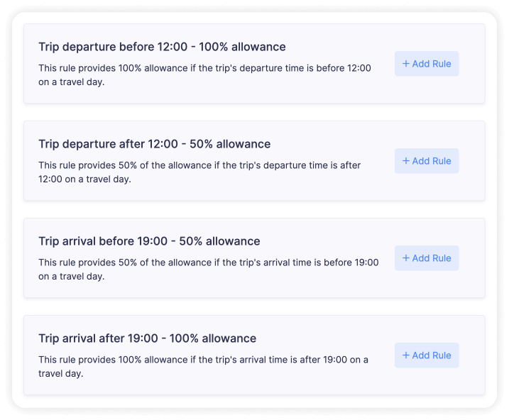Viewport: 509px width, 420px height.
Task: Select "Trip arrival after 19:00 - 100% allowance" title
Action: click(x=147, y=338)
